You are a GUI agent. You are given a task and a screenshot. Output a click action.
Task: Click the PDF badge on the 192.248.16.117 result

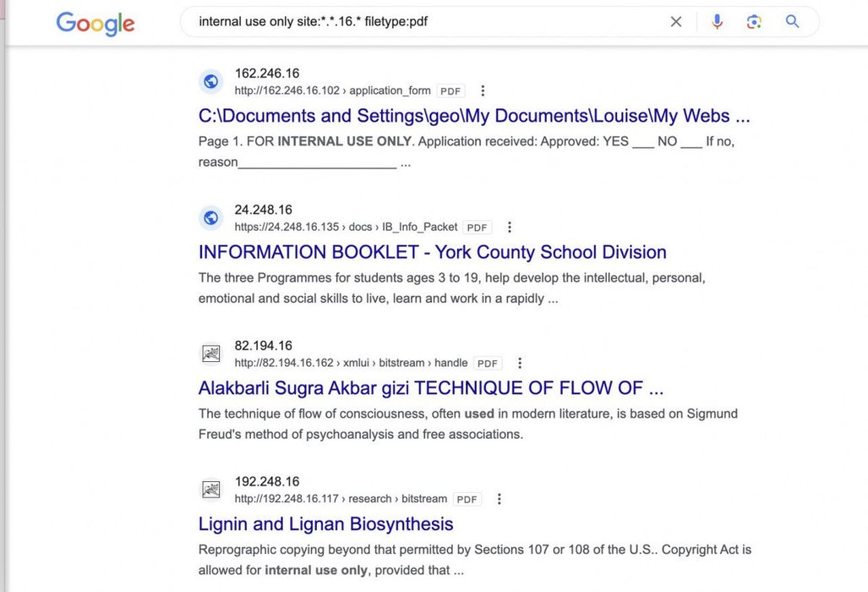coord(467,500)
